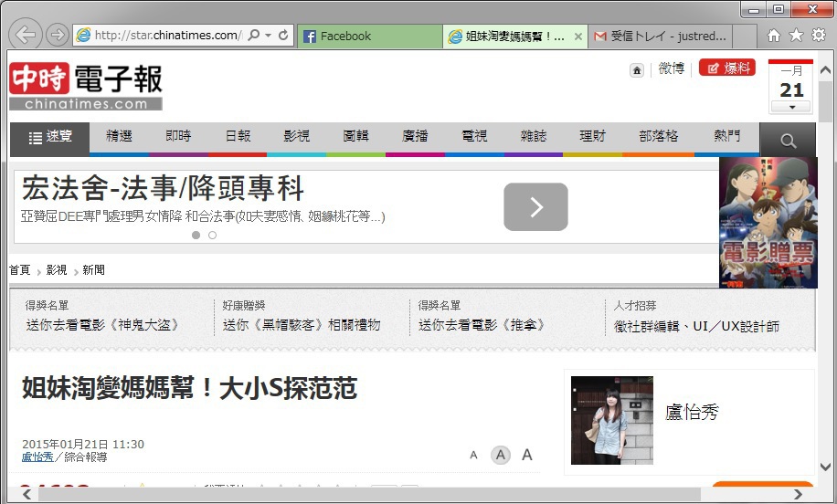Open the address bar history dropdown arrow
The height and width of the screenshot is (504, 837).
pos(269,36)
